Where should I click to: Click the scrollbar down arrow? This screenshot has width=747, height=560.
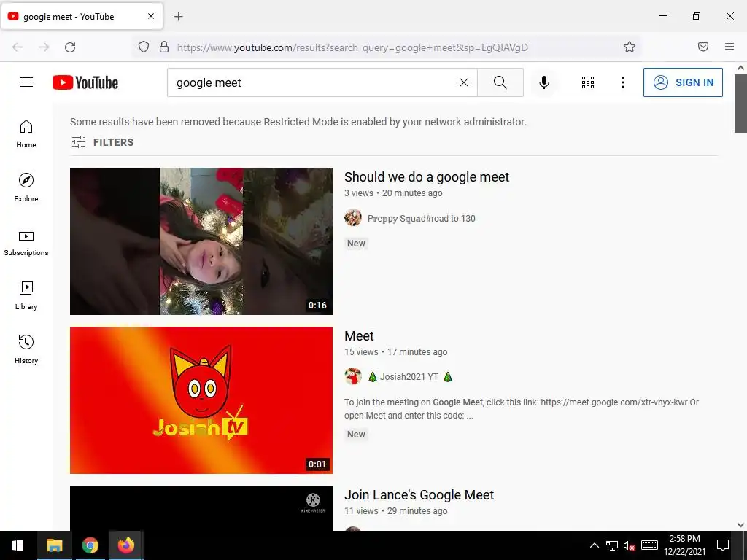tap(740, 525)
